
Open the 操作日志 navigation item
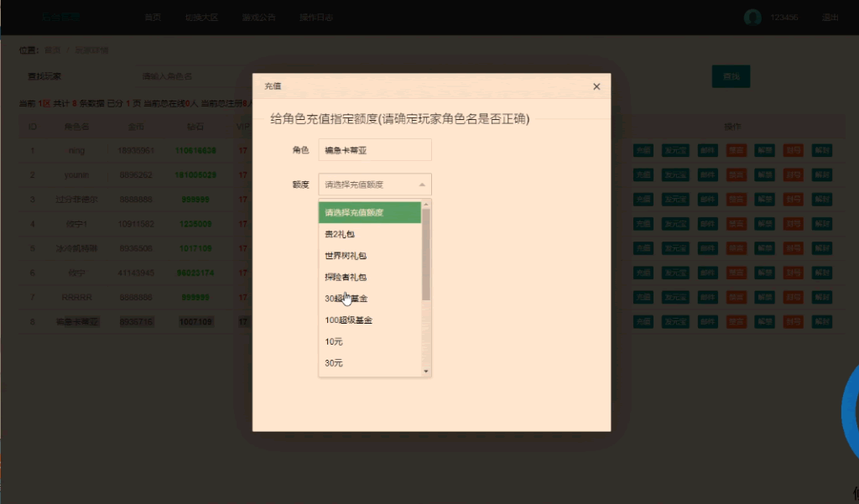[316, 18]
